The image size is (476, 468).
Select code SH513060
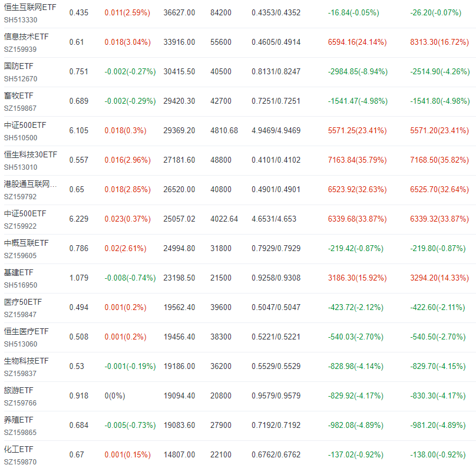(x=21, y=344)
